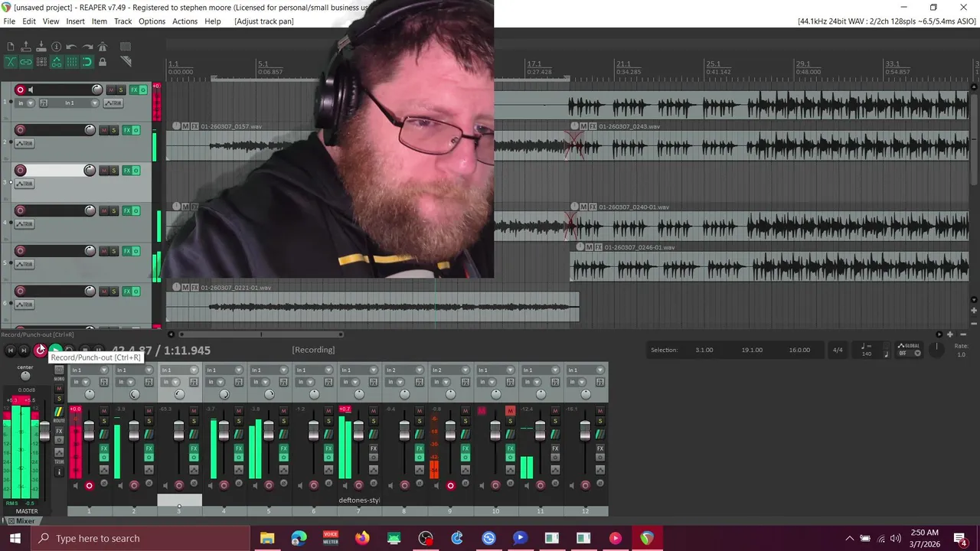Open File Explorer from the taskbar
Image resolution: width=980 pixels, height=551 pixels.
pyautogui.click(x=267, y=538)
